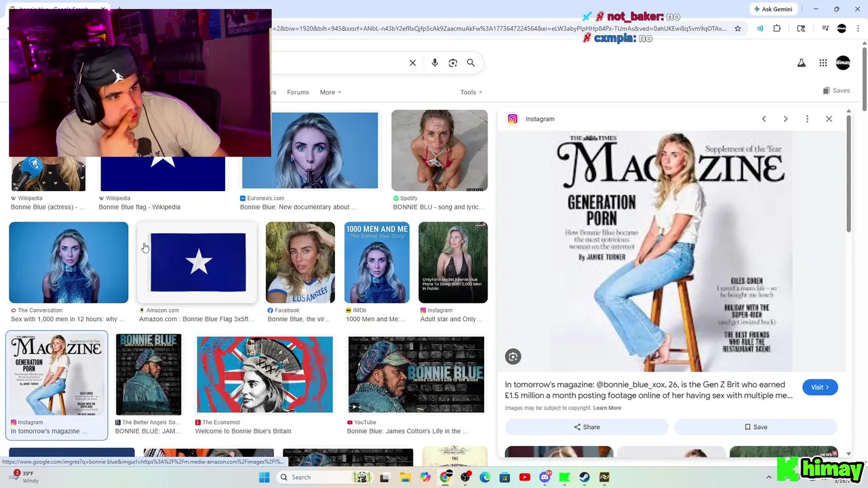The height and width of the screenshot is (488, 868).
Task: Open Task View from the taskbar
Action: (384, 477)
